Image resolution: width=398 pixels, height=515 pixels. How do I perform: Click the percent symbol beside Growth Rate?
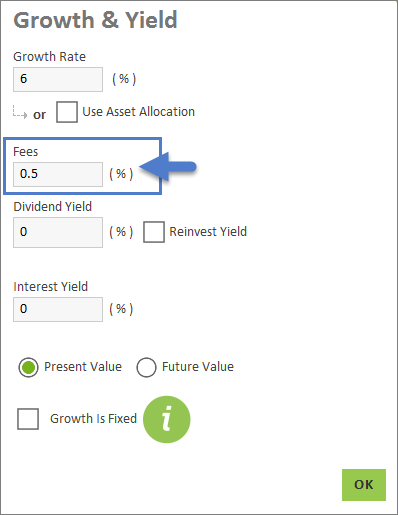coord(124,79)
